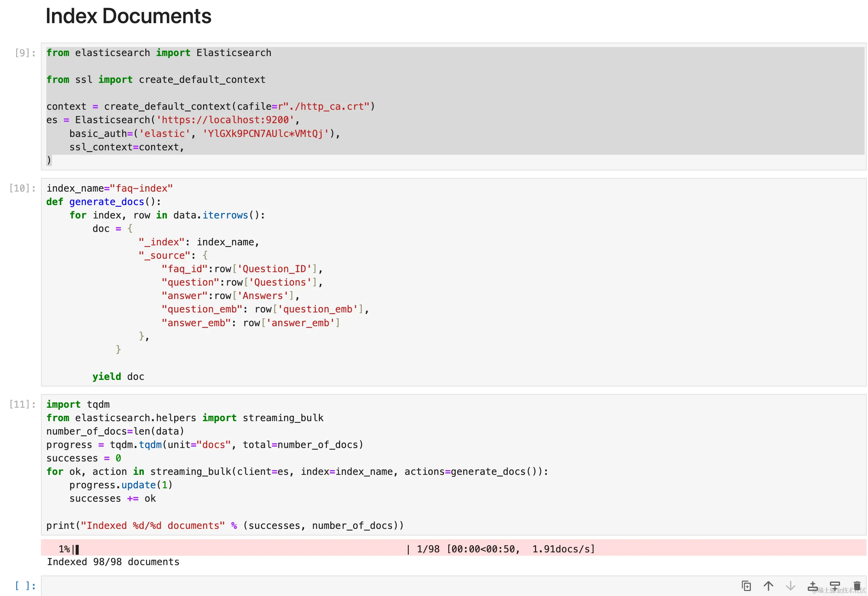
Task: Click the 'https://localhost:9200' URL string
Action: coord(225,120)
